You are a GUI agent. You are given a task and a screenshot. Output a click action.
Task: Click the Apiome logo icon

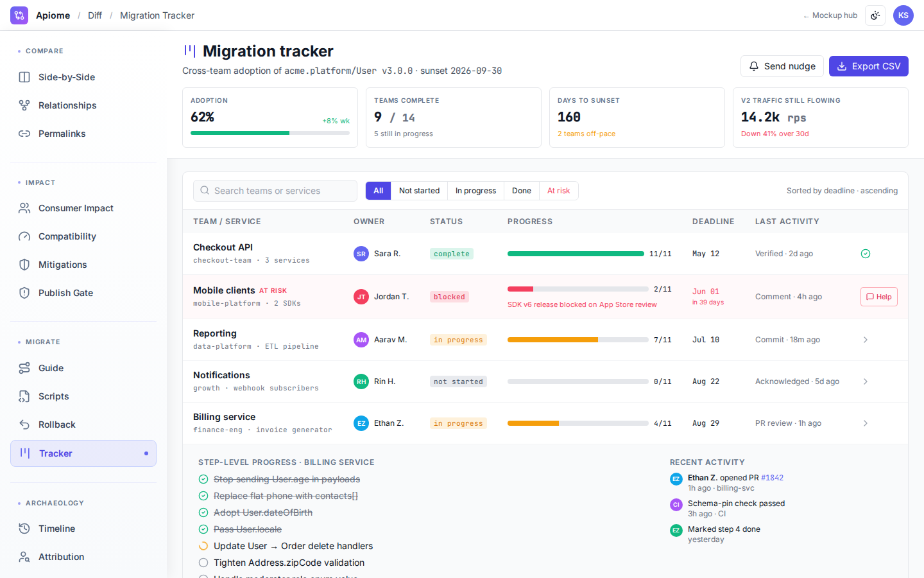[x=19, y=15]
